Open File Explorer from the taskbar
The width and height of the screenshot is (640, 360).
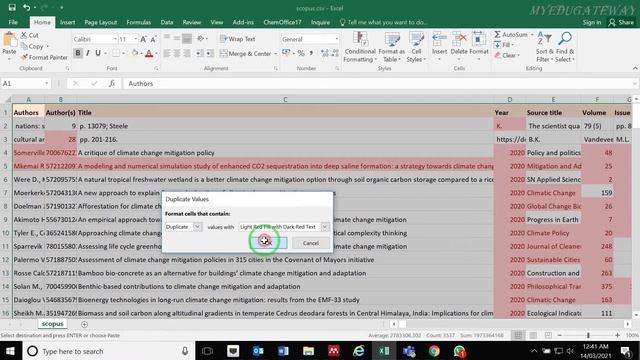click(309, 351)
